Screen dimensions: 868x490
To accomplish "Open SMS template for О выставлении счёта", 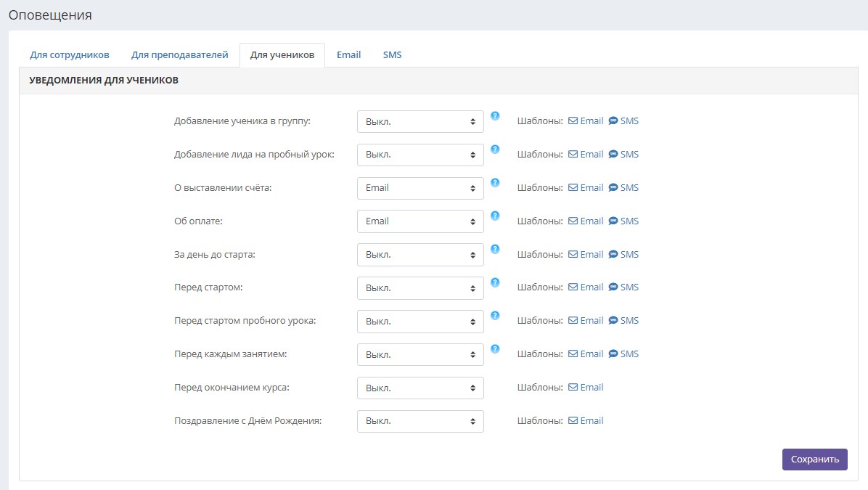I will click(624, 188).
